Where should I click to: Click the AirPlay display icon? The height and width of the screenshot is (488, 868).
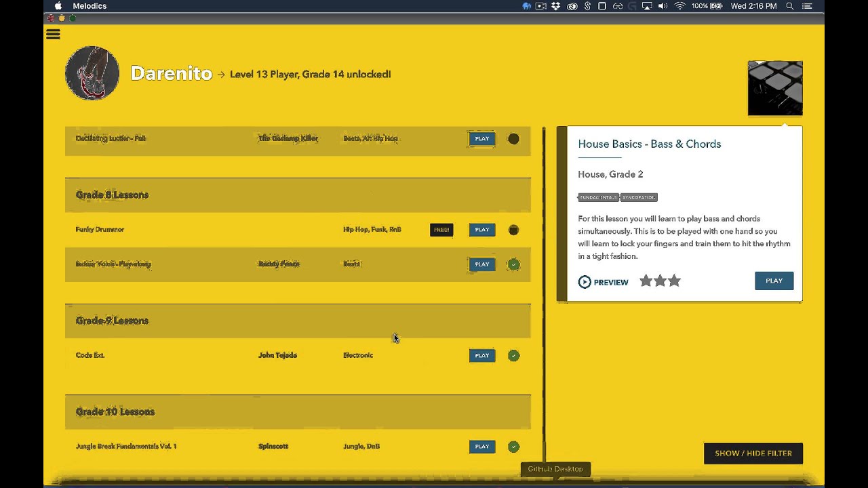pos(647,6)
